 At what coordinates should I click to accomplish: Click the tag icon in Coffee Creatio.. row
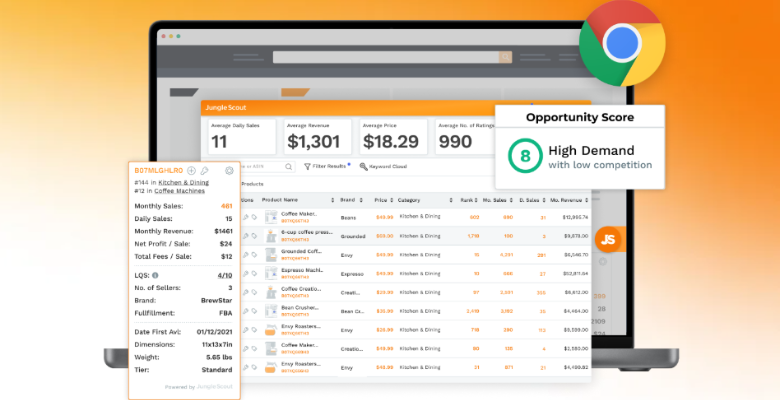[254, 293]
